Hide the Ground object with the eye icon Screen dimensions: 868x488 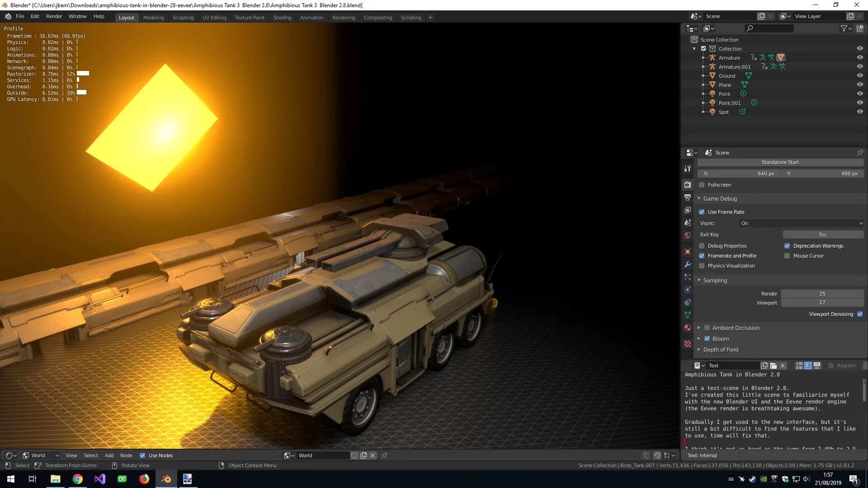tap(859, 76)
